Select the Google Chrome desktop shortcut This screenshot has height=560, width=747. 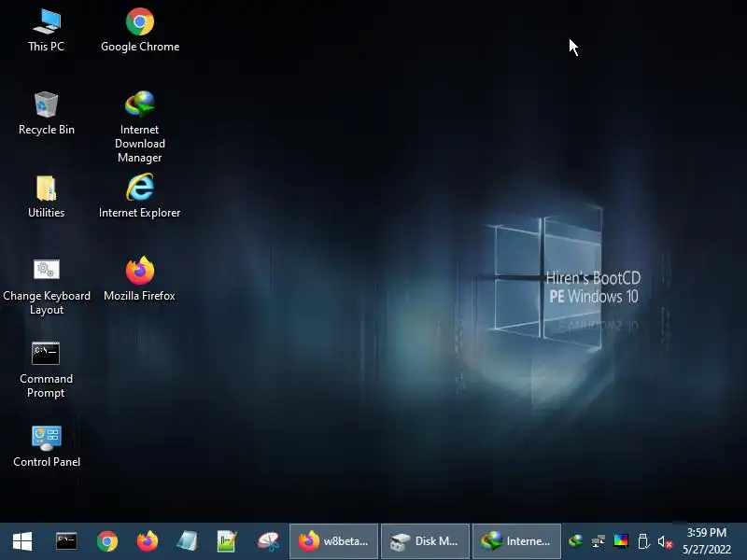click(x=140, y=30)
